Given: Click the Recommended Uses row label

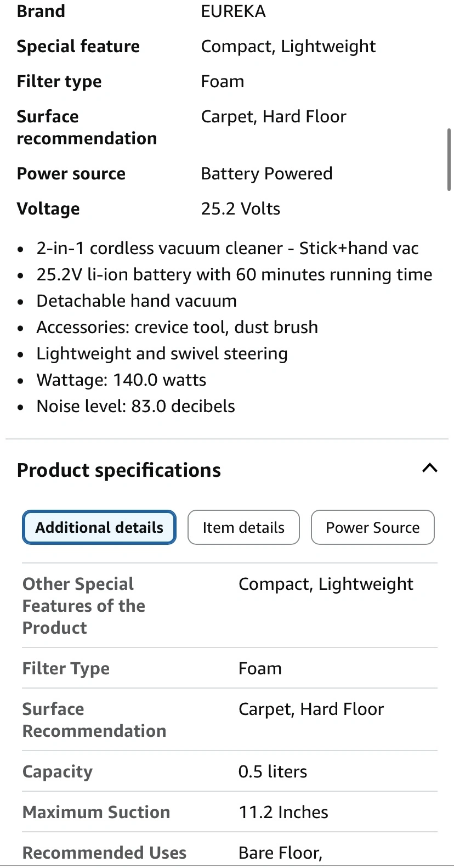Looking at the screenshot, I should (104, 853).
